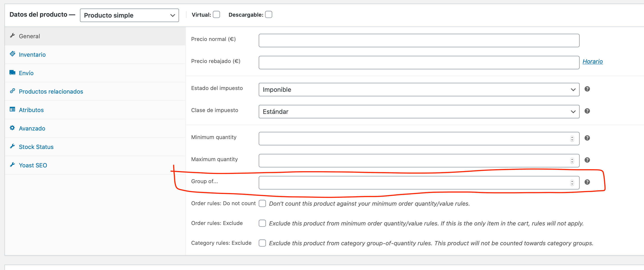Click the 'Don't count this product' description
The width and height of the screenshot is (644, 270).
click(369, 204)
